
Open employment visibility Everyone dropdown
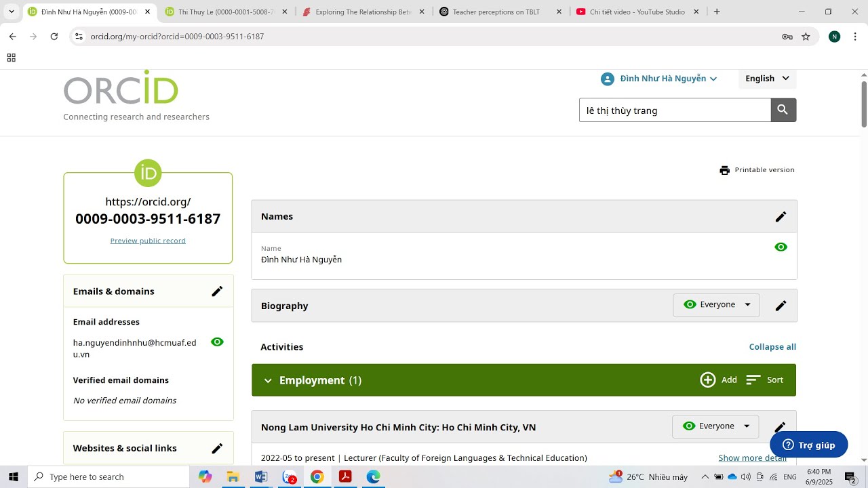(x=715, y=426)
